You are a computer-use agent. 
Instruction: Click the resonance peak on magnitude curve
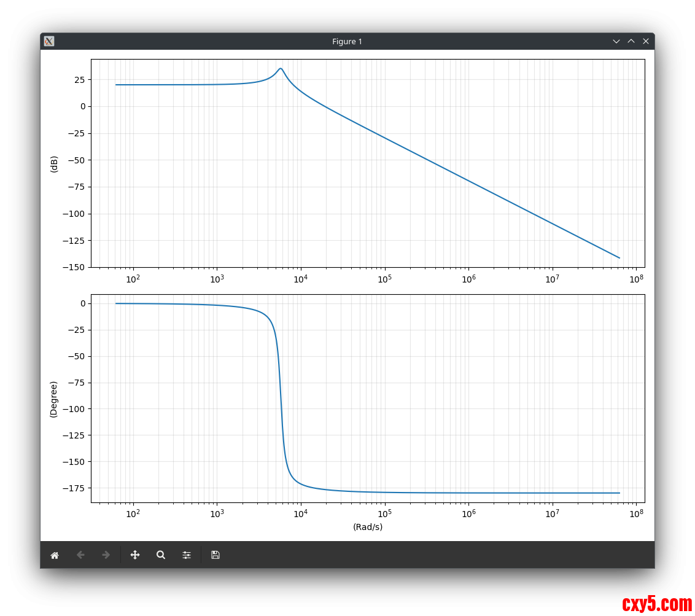click(281, 69)
